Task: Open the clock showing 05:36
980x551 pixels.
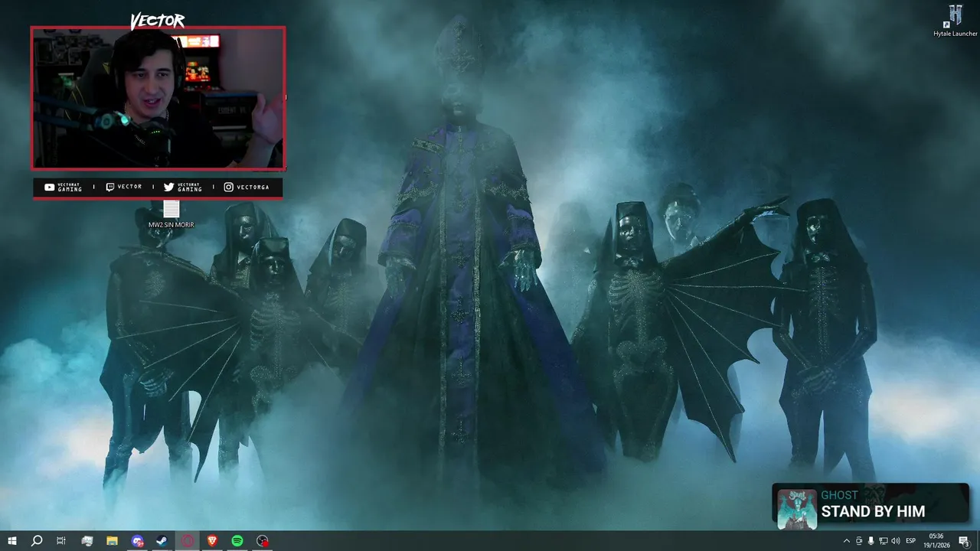Action: 936,541
